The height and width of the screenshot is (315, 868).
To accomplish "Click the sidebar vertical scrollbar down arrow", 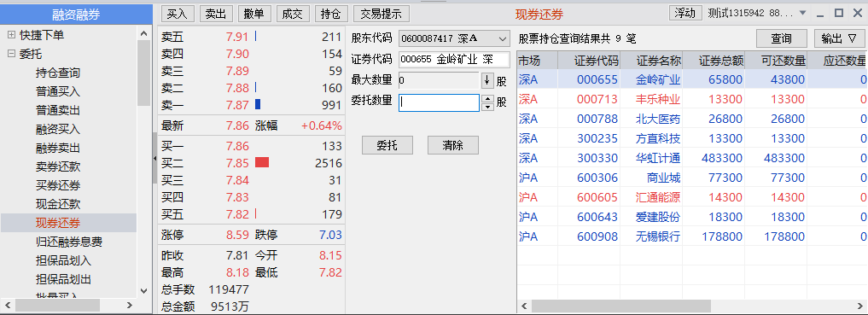I will [x=144, y=290].
